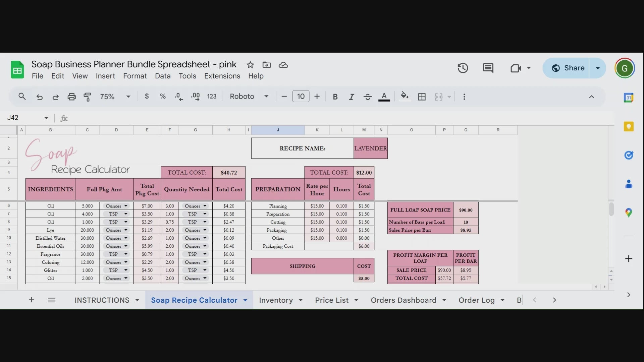Viewport: 644px width, 362px height.
Task: Star this spreadsheet document
Action: click(250, 65)
